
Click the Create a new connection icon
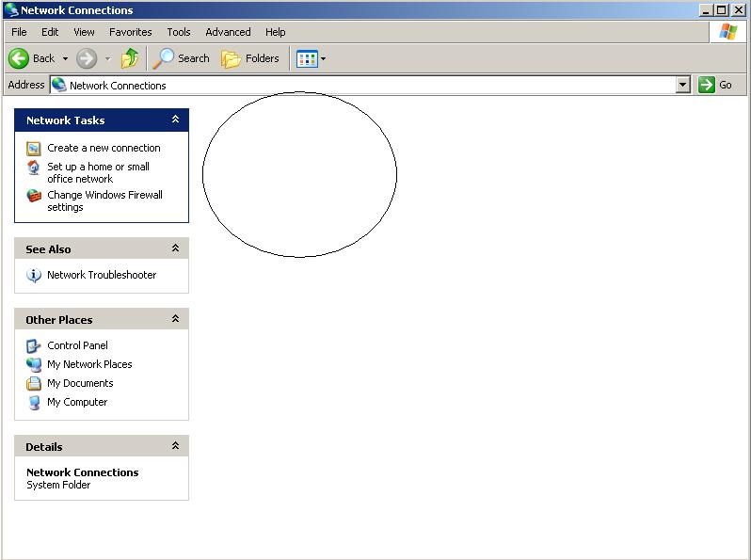point(34,149)
